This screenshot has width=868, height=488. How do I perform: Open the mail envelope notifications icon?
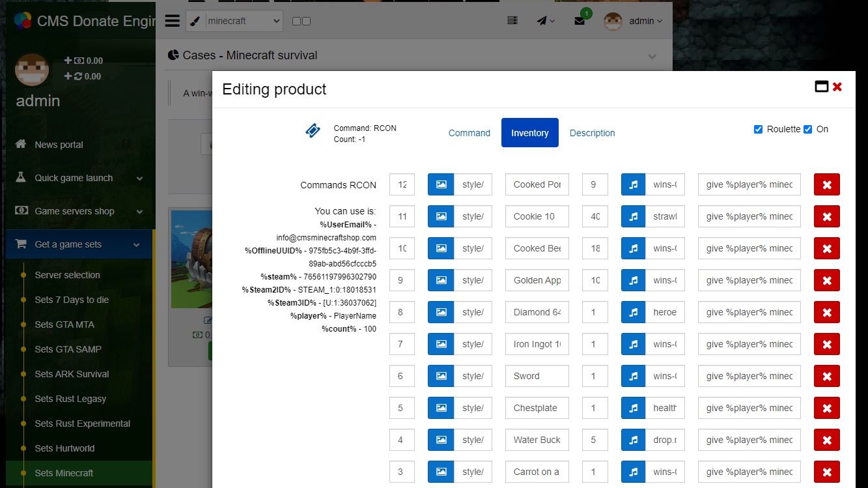point(579,21)
